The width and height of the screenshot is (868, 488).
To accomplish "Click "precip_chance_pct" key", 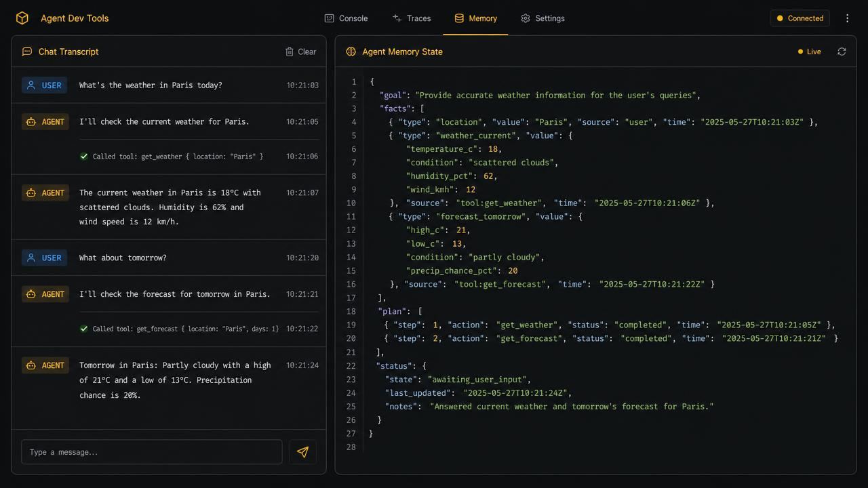I will 452,271.
